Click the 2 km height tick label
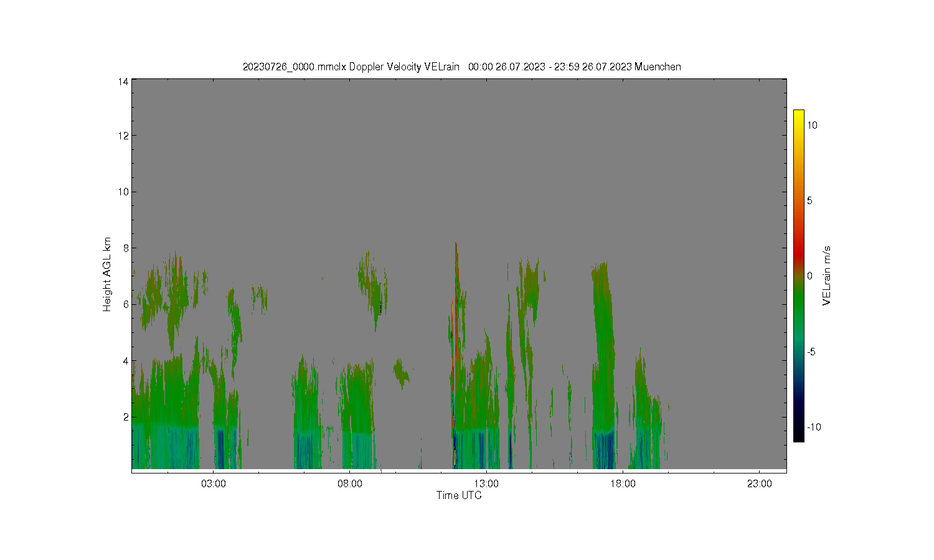The image size is (934, 560). 126,417
